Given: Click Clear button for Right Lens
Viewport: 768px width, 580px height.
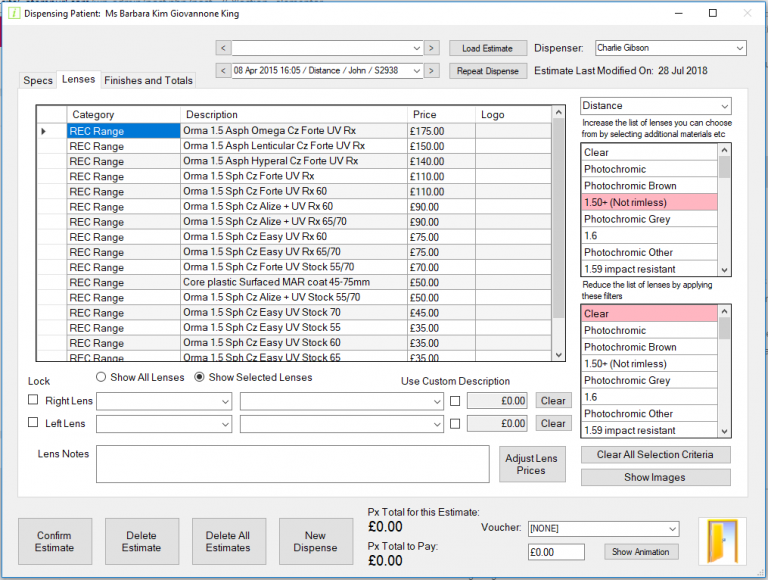Looking at the screenshot, I should point(553,401).
